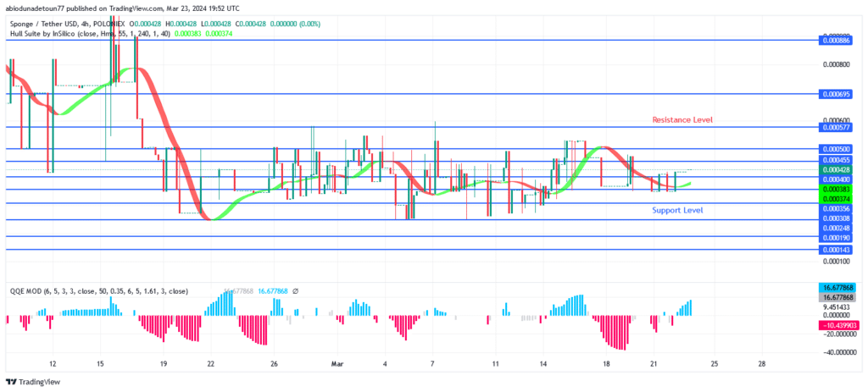Click the blue 16.677868 QQE axis label
Image resolution: width=868 pixels, height=392 pixels.
pos(837,288)
